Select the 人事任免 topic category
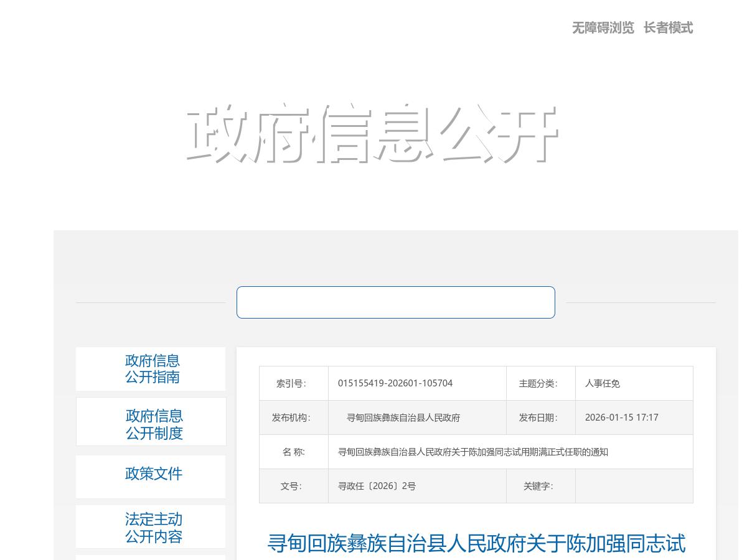The width and height of the screenshot is (747, 560). [x=603, y=383]
